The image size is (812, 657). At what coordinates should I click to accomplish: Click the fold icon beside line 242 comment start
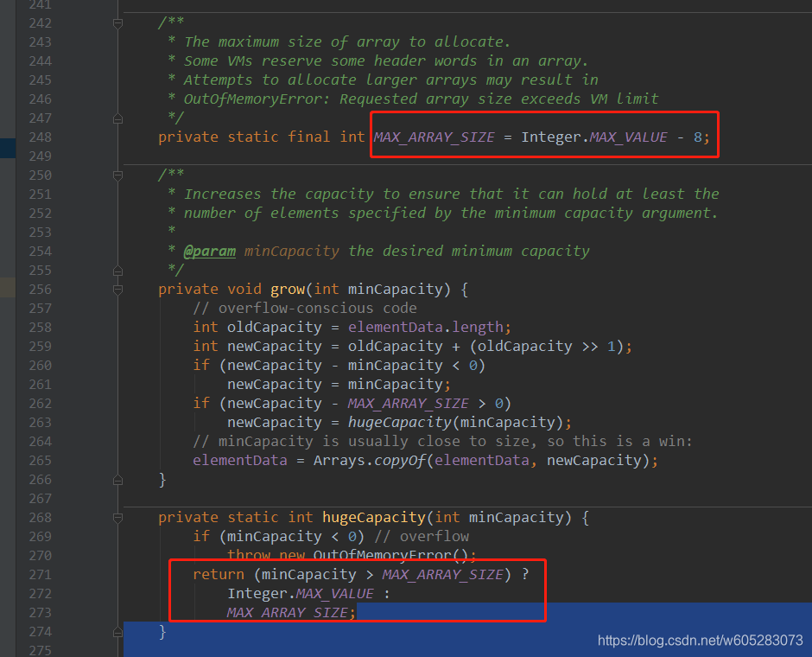click(117, 22)
